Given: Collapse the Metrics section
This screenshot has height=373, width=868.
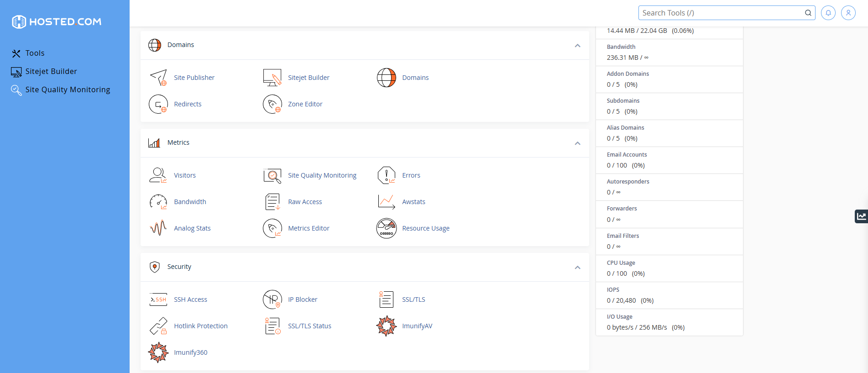Looking at the screenshot, I should click(x=577, y=143).
